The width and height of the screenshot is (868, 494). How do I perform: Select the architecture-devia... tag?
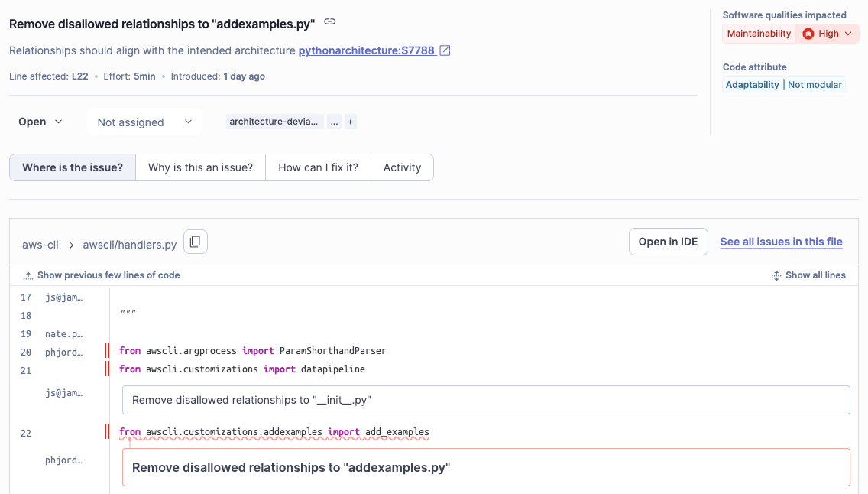pos(274,122)
